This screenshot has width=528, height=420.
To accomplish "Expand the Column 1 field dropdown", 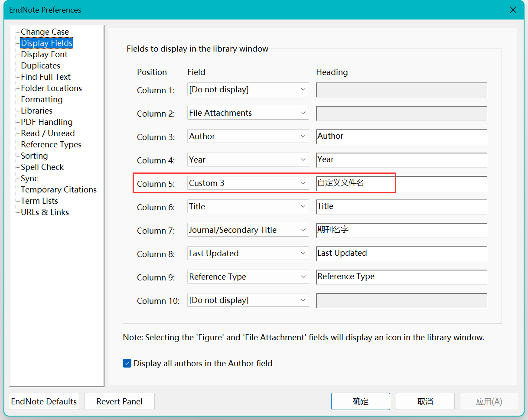I will (x=248, y=90).
